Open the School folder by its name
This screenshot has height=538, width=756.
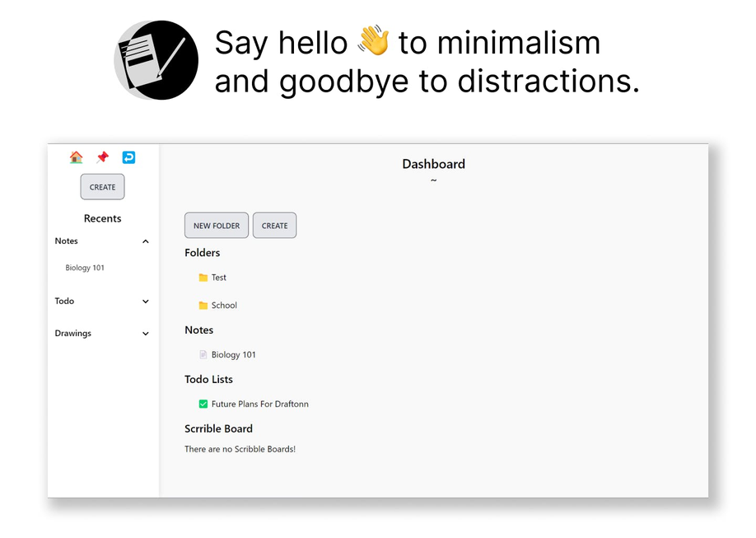coord(224,306)
